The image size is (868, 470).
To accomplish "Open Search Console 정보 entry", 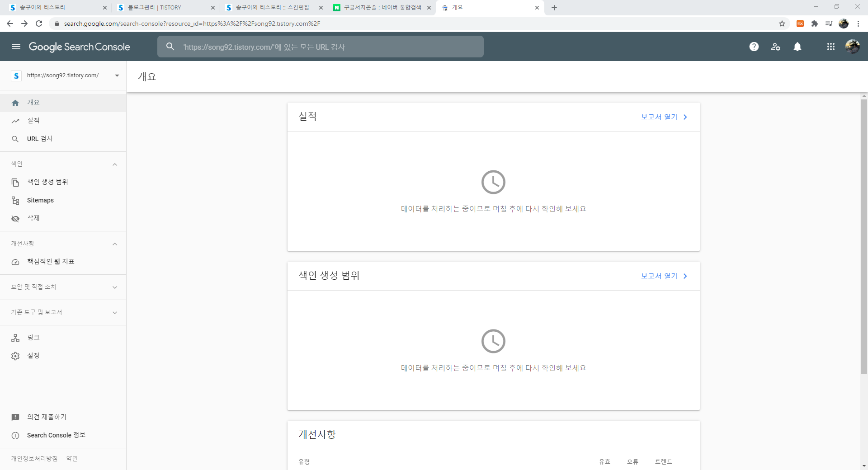I will click(x=63, y=436).
